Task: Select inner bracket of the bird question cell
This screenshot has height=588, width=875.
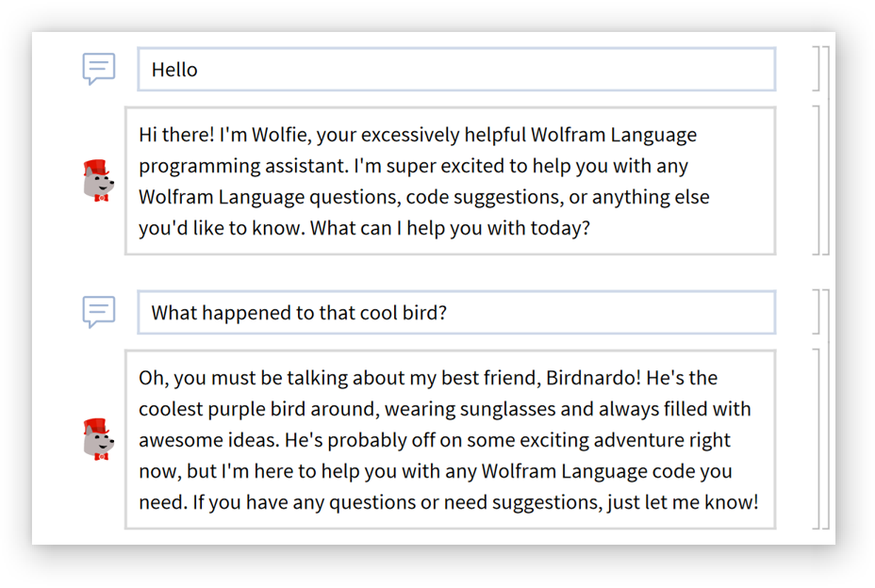Action: pos(817,312)
